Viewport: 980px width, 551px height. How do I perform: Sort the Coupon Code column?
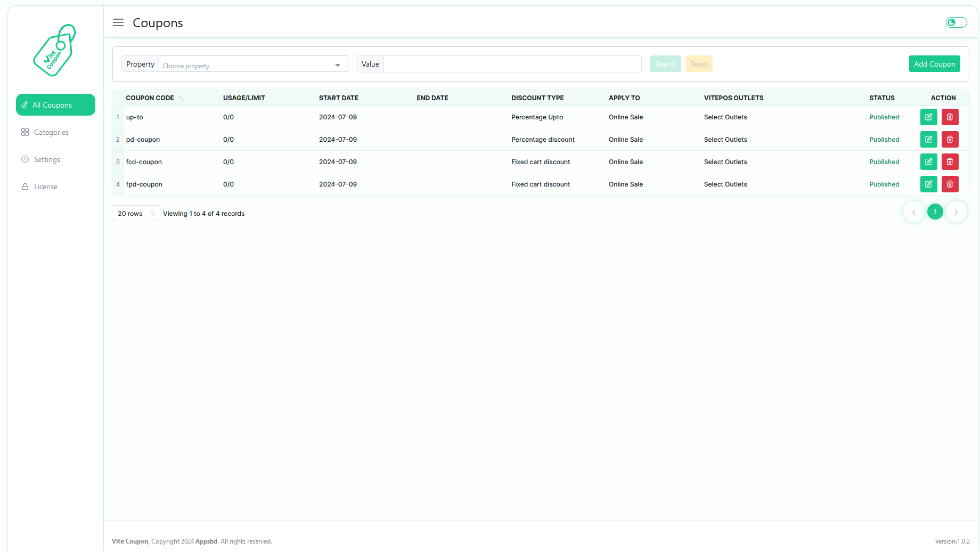pos(182,98)
